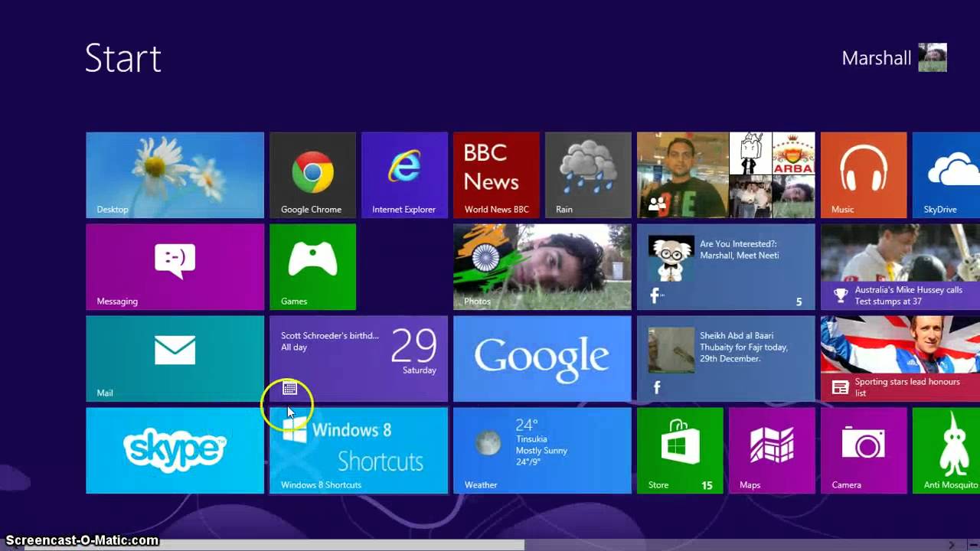Screen dimensions: 980x551
Task: Open the Camera app
Action: coord(864,450)
